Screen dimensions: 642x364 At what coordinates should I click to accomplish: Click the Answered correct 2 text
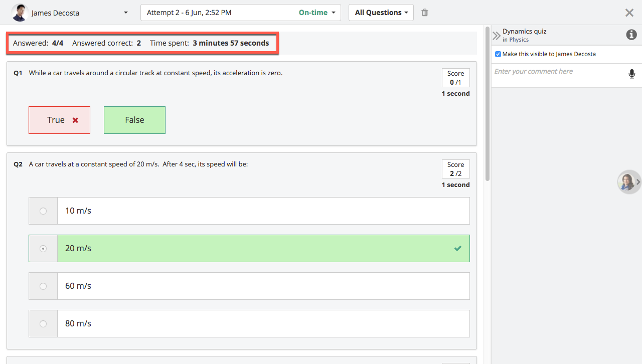[106, 43]
